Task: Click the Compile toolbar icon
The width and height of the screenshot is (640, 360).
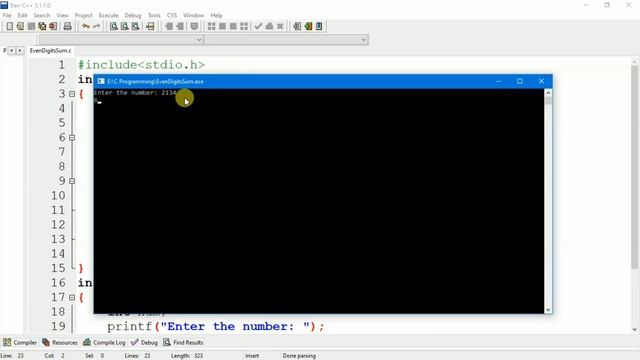Action: click(211, 26)
